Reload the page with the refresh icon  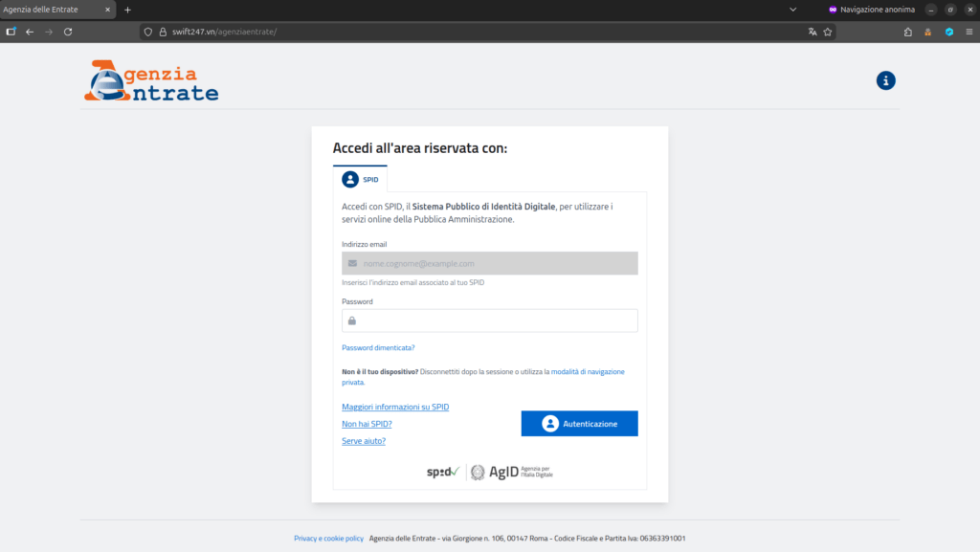pyautogui.click(x=67, y=32)
